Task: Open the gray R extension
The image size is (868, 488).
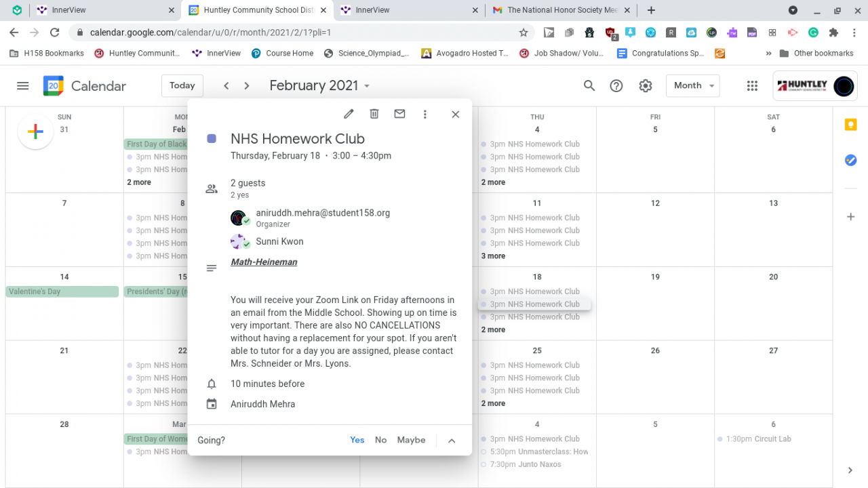Action: [x=671, y=33]
